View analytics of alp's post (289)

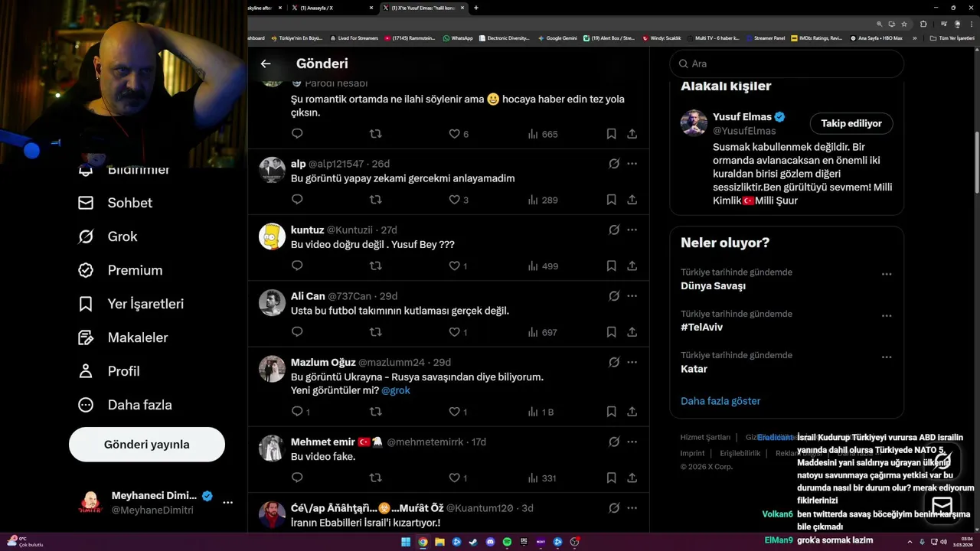(542, 200)
